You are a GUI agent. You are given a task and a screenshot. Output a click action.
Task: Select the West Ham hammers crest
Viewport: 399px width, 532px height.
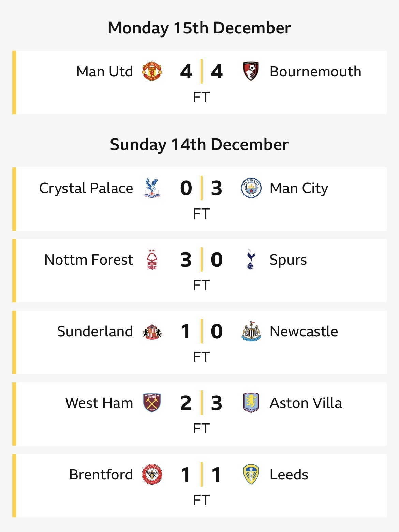coord(152,403)
